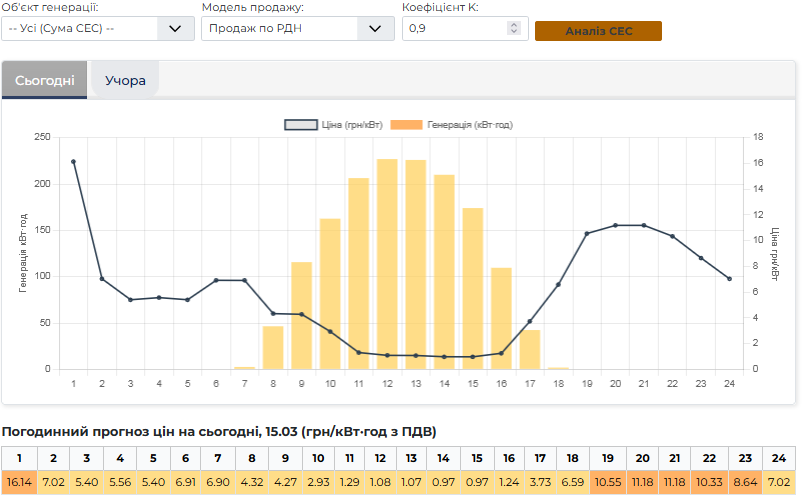Decrease Коефіцієнт K with the down arrow

514,33
